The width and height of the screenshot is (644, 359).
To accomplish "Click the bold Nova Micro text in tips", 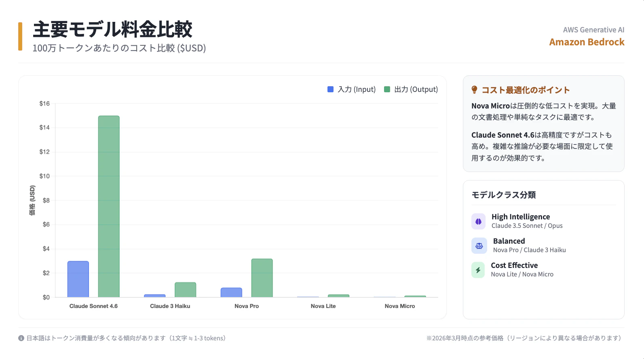I will click(x=490, y=106).
